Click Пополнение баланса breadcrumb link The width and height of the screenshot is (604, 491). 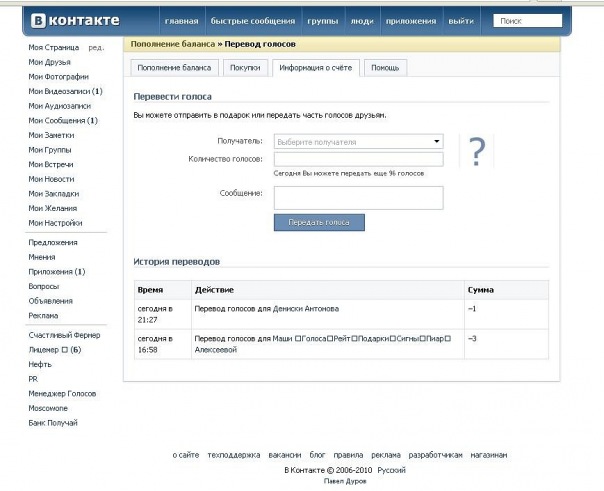pos(173,44)
